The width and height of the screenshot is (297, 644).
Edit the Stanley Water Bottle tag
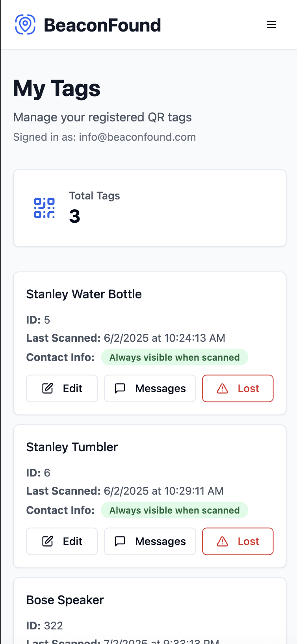[x=62, y=388]
